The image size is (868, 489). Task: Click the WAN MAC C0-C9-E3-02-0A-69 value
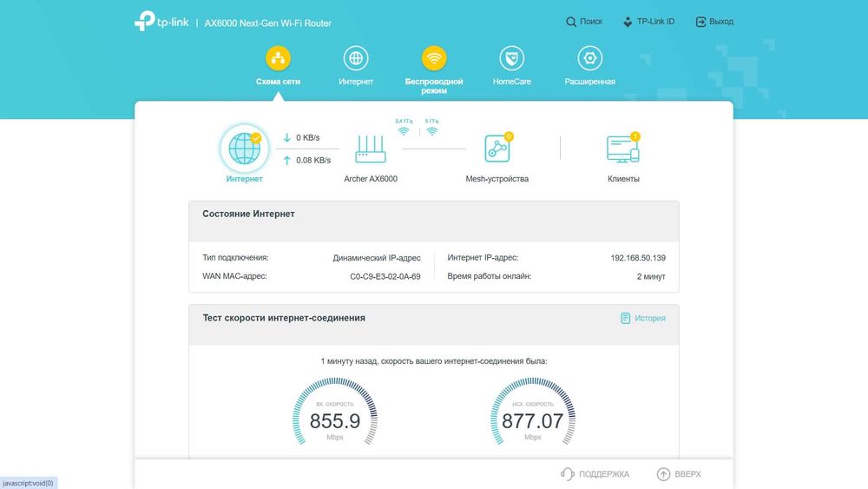click(385, 276)
